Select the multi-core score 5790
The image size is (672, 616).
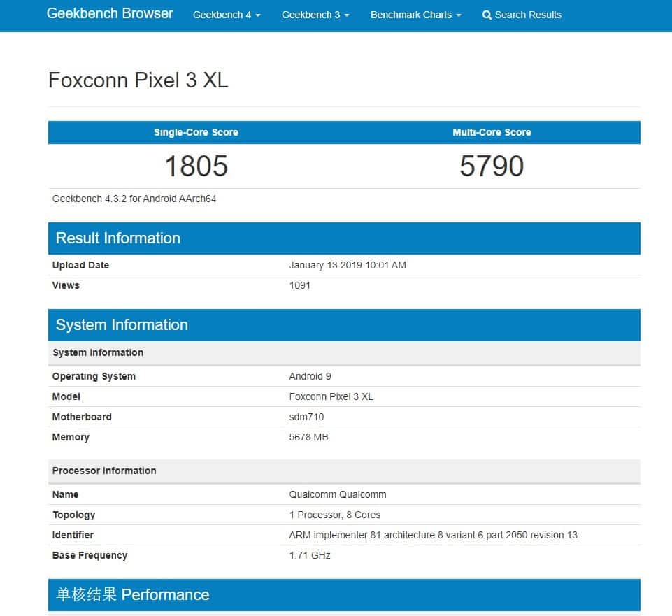click(492, 166)
